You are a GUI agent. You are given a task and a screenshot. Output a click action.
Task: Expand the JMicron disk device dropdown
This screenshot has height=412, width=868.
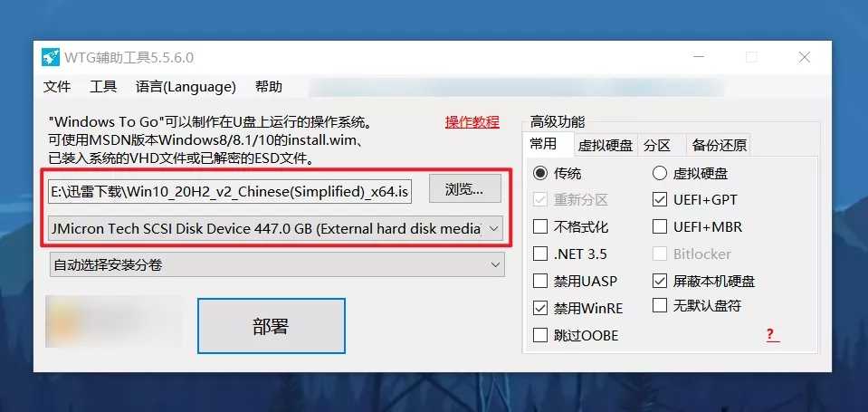[x=275, y=228]
